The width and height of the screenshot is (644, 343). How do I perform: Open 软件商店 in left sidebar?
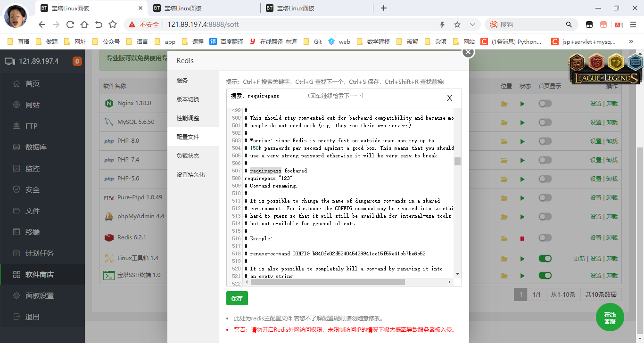[x=40, y=274]
